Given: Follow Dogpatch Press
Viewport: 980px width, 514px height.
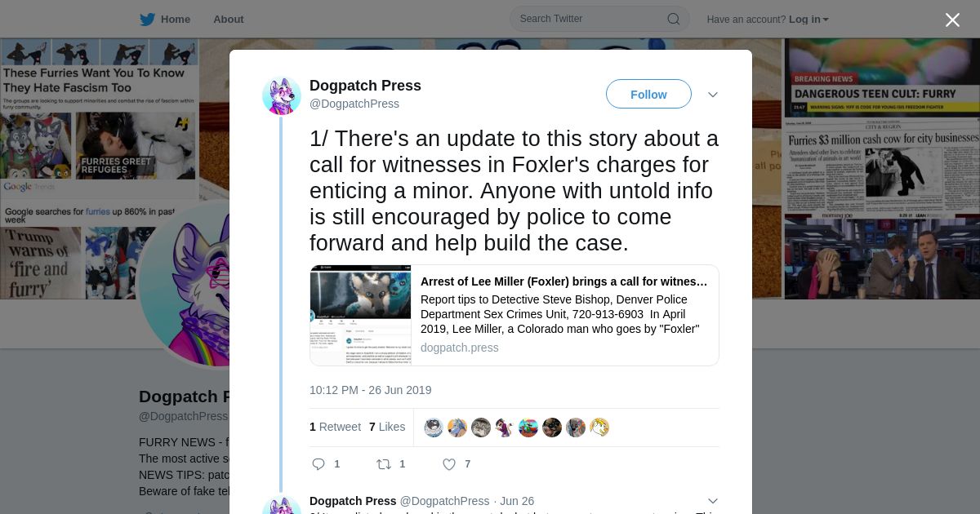Looking at the screenshot, I should pyautogui.click(x=648, y=95).
